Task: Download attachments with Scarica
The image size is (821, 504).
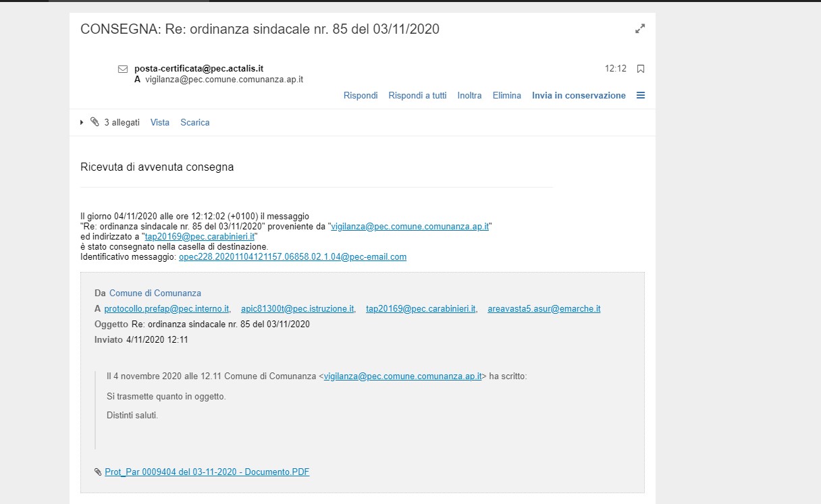Action: click(194, 123)
